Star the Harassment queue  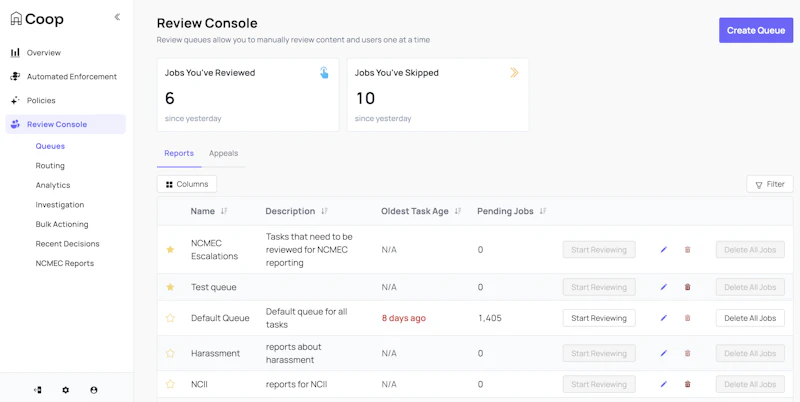click(170, 353)
